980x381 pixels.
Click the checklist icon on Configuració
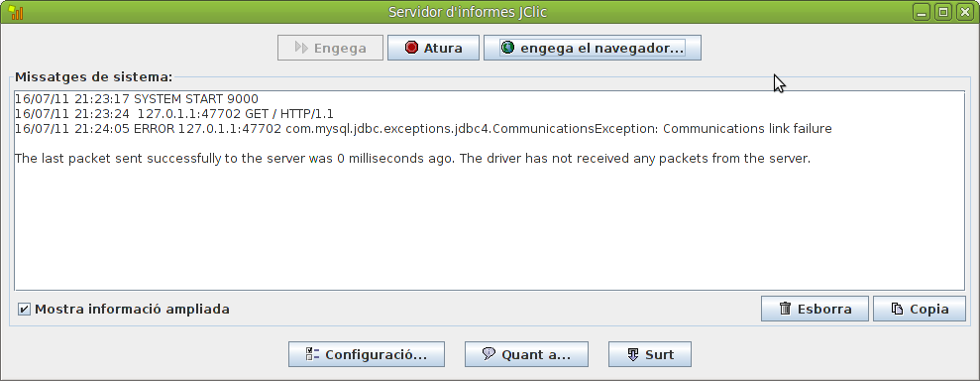point(312,354)
